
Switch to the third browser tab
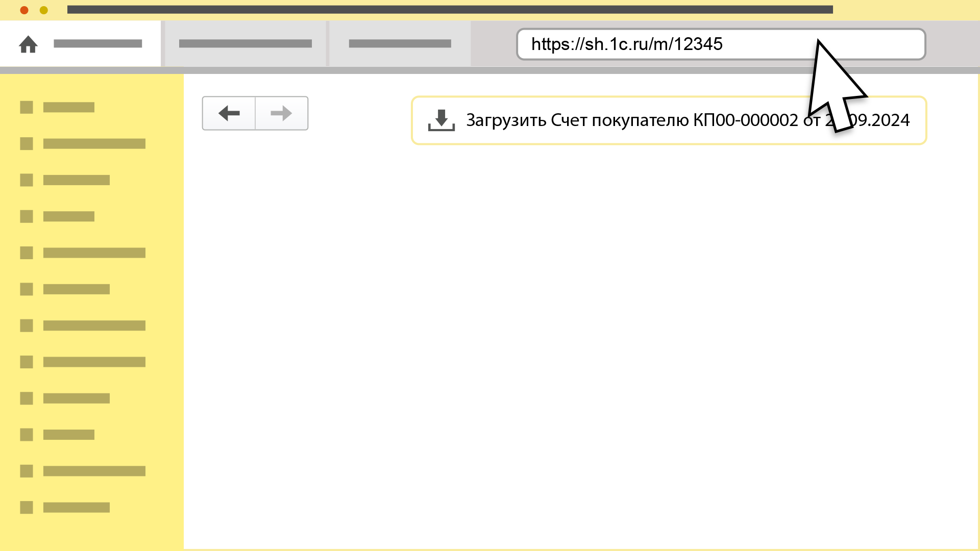[x=400, y=44]
